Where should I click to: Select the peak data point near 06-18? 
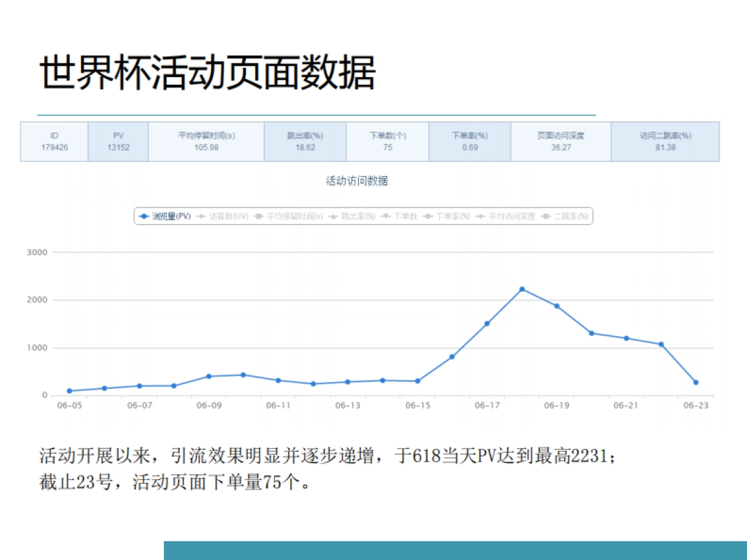pos(522,288)
